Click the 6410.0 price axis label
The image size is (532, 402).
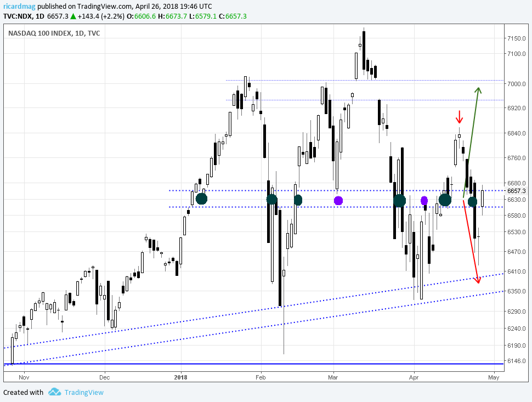pos(517,271)
